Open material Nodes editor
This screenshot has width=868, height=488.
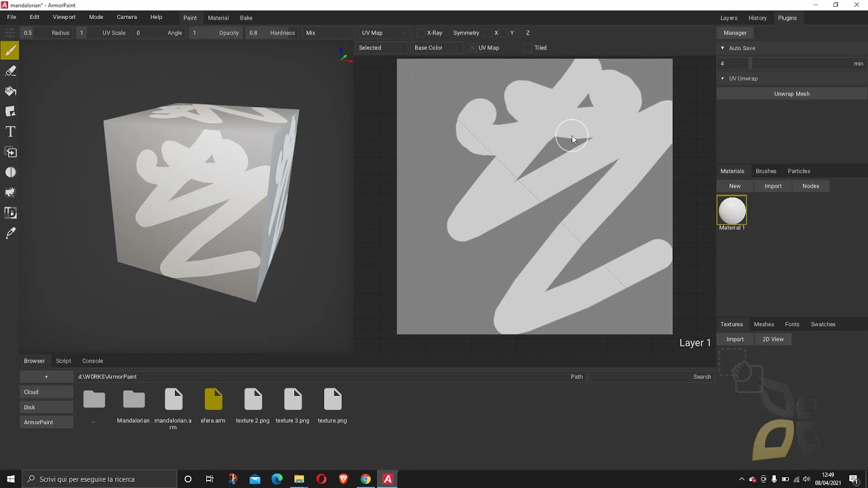tap(810, 186)
